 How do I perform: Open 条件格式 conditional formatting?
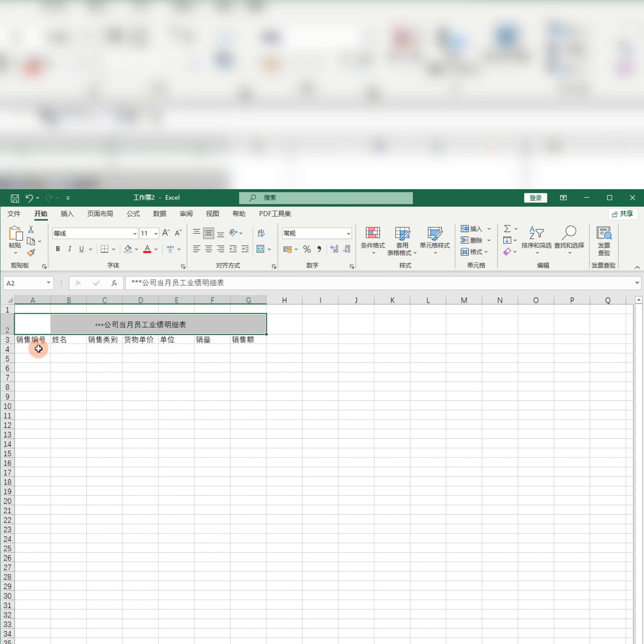pyautogui.click(x=373, y=241)
